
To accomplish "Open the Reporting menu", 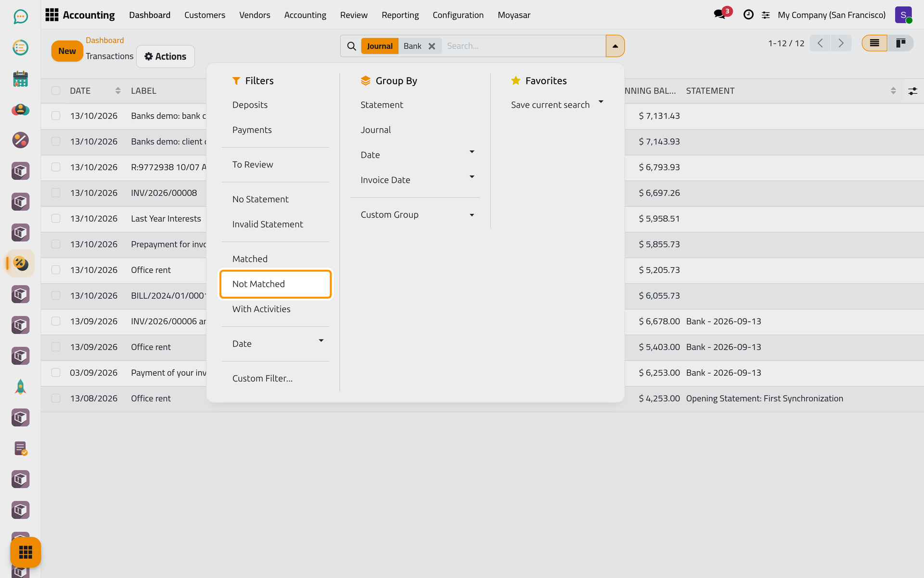I will (x=400, y=15).
